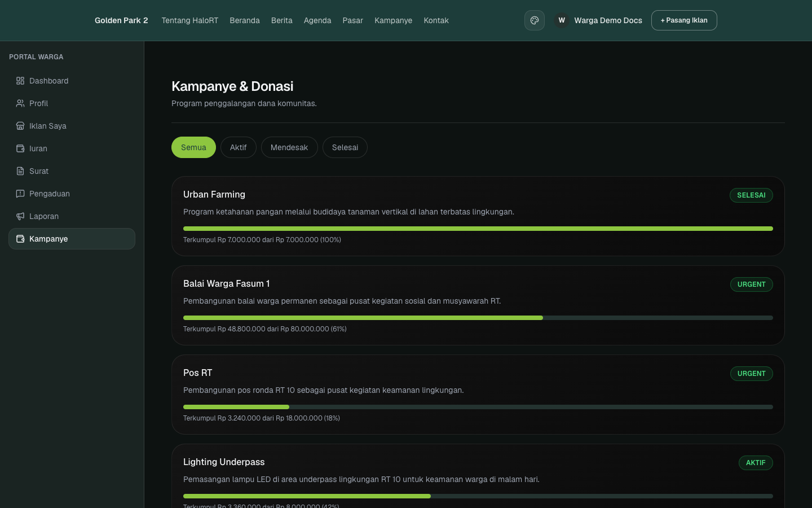Click the Lighting Underpass progress bar

point(478,496)
